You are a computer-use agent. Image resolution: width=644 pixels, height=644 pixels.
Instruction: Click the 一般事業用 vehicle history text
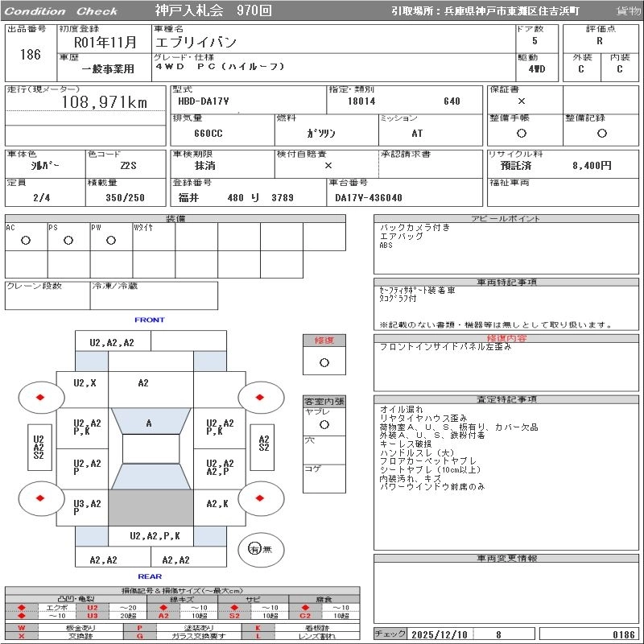[108, 69]
